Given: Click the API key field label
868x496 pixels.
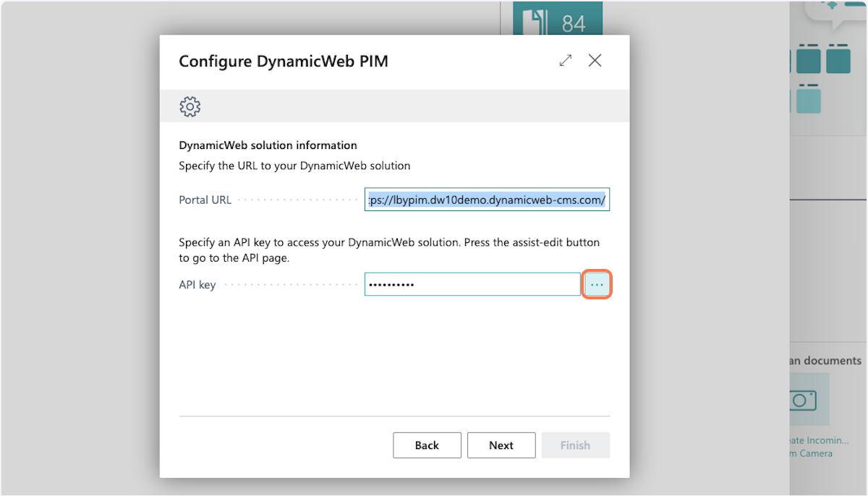Looking at the screenshot, I should point(197,285).
